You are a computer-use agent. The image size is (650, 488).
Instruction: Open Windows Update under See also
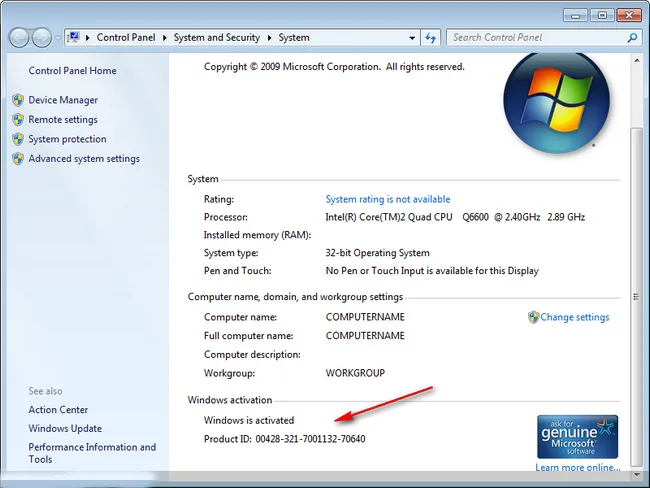65,428
